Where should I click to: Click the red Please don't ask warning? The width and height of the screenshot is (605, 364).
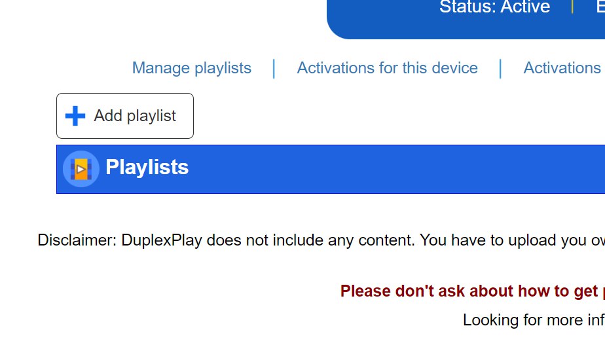point(472,291)
